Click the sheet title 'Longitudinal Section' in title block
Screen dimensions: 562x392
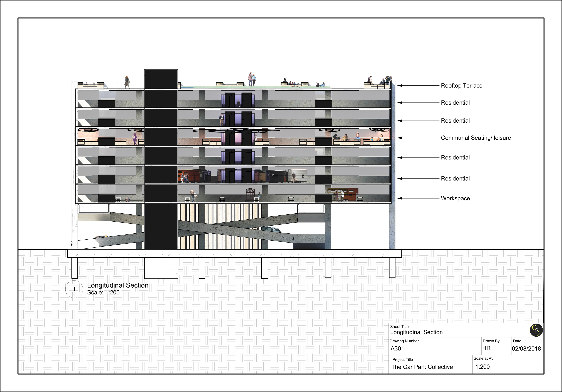coord(416,332)
